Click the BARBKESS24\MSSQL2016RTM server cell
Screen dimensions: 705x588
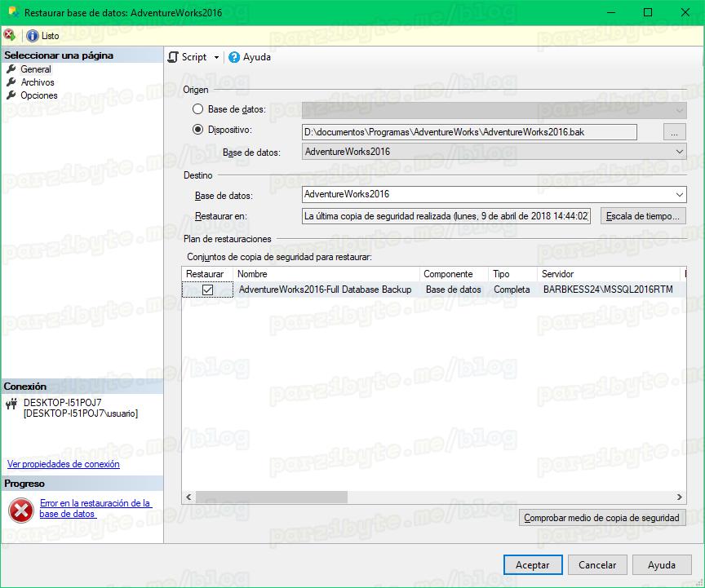608,290
